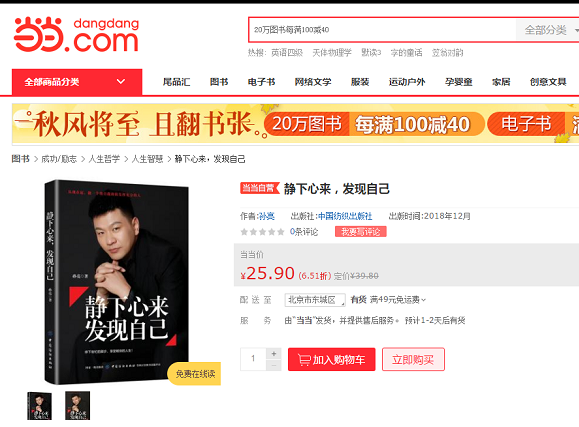Open the 图书 navigation tab

[219, 82]
